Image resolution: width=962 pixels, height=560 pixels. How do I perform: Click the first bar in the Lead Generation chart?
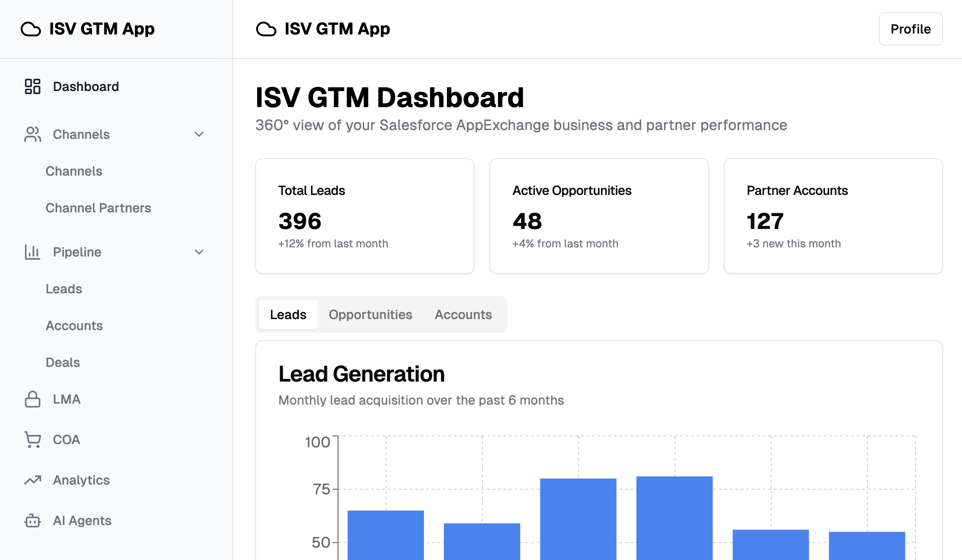click(x=386, y=535)
